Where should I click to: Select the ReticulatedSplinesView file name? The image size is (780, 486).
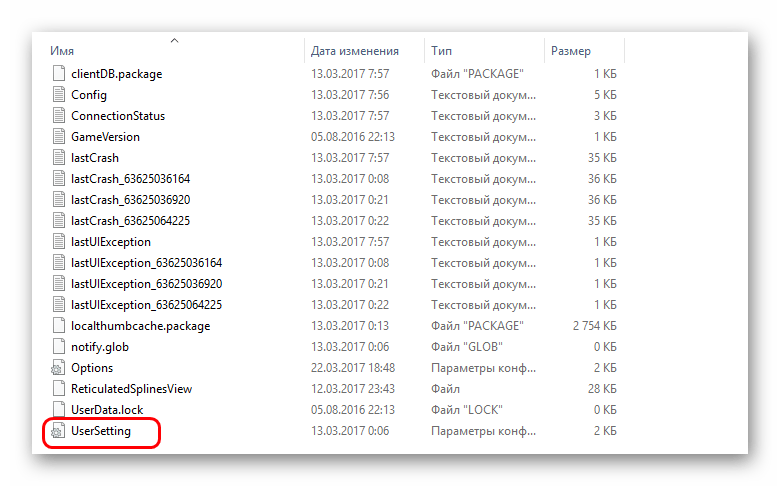tap(131, 389)
